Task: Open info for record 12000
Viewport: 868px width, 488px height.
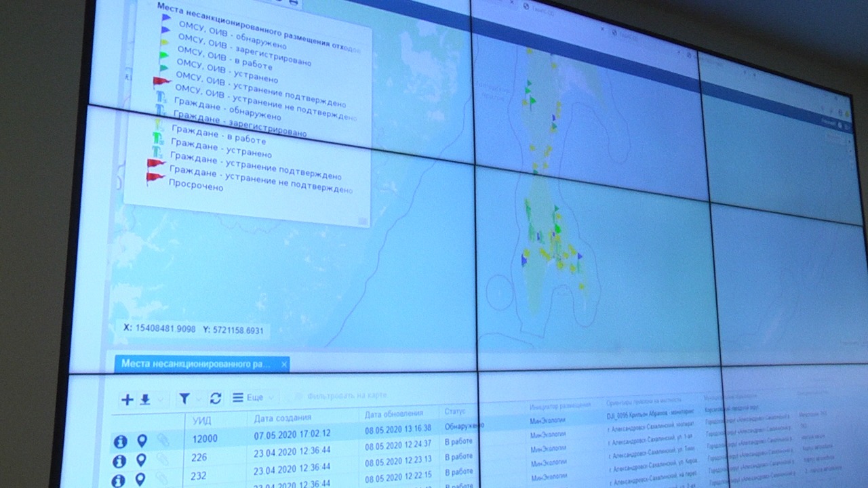Action: coord(120,442)
